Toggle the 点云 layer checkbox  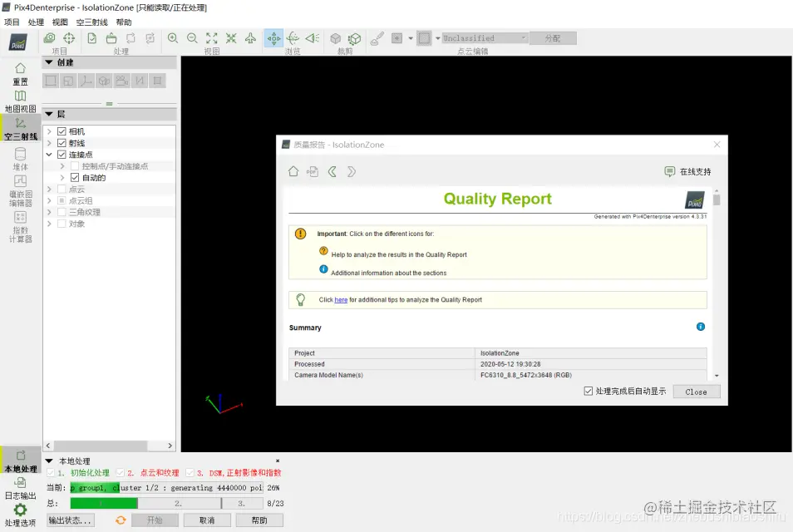click(x=62, y=190)
